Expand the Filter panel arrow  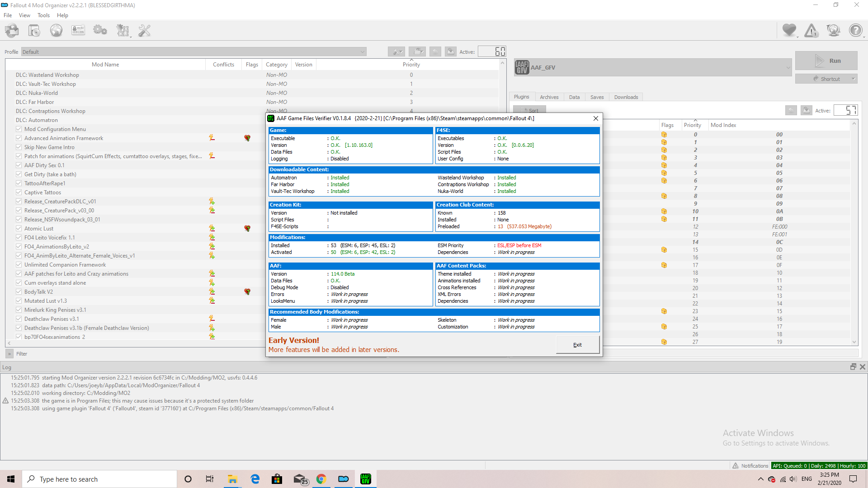tap(9, 354)
